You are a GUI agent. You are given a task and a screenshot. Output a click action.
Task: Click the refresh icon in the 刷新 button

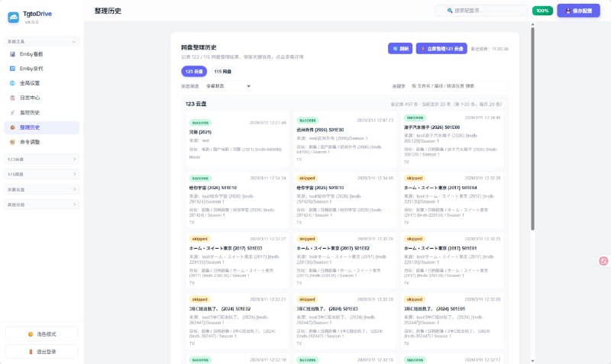click(x=395, y=49)
